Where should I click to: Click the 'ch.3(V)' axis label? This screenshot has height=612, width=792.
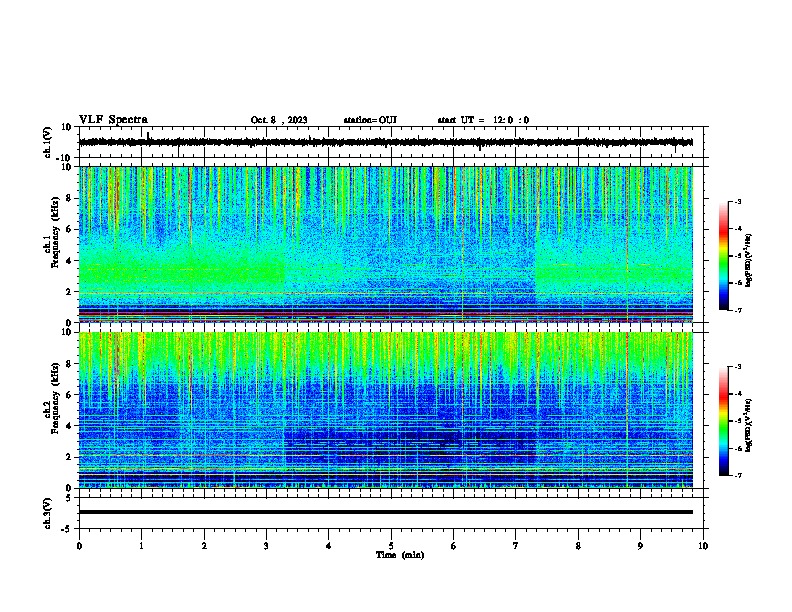48,513
